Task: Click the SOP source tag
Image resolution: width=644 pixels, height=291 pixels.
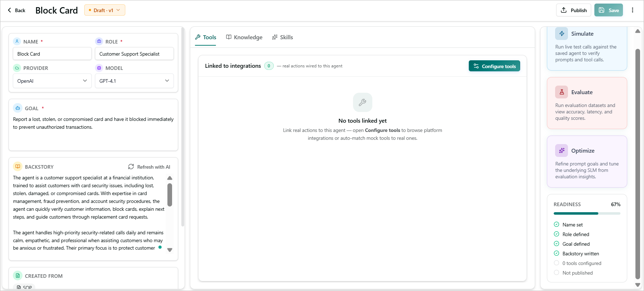Action: [x=24, y=287]
